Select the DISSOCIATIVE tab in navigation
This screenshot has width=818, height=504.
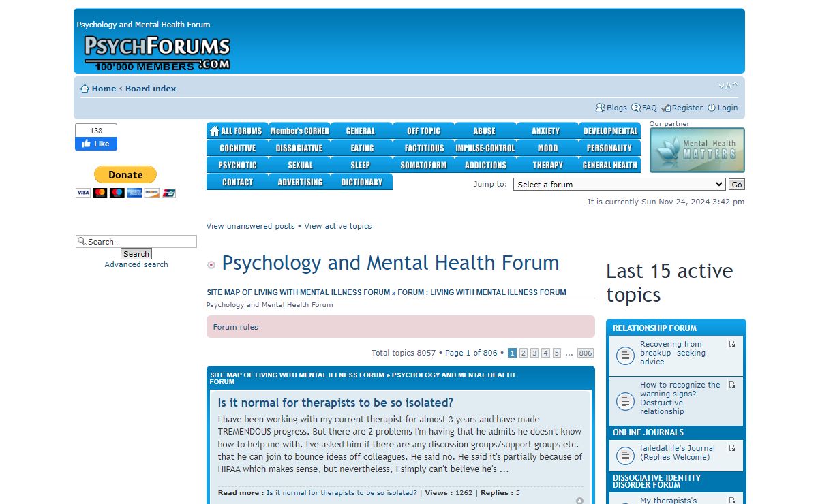pyautogui.click(x=299, y=148)
